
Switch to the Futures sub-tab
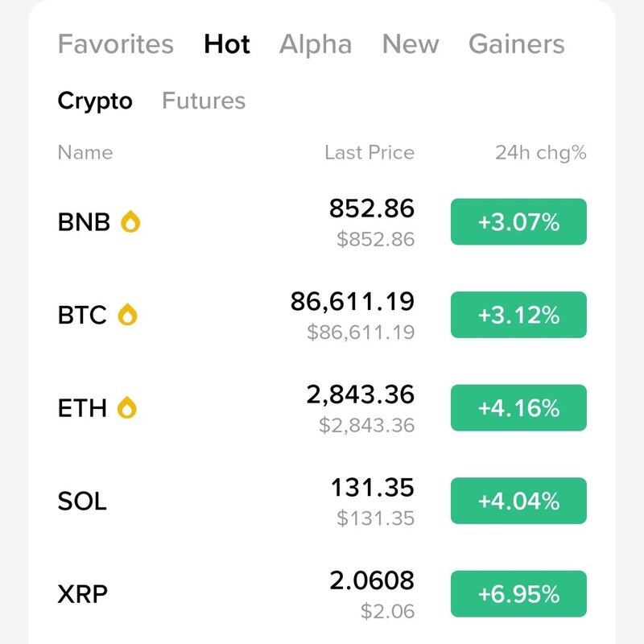tap(204, 101)
